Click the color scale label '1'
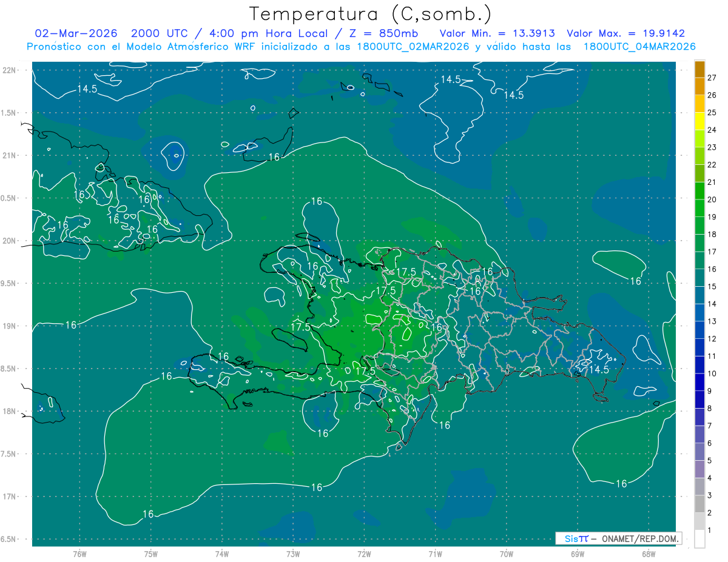 [x=710, y=530]
